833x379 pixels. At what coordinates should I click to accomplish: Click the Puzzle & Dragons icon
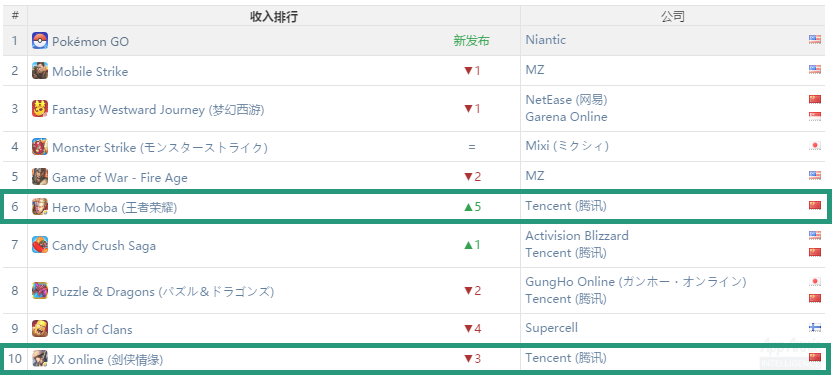point(40,291)
